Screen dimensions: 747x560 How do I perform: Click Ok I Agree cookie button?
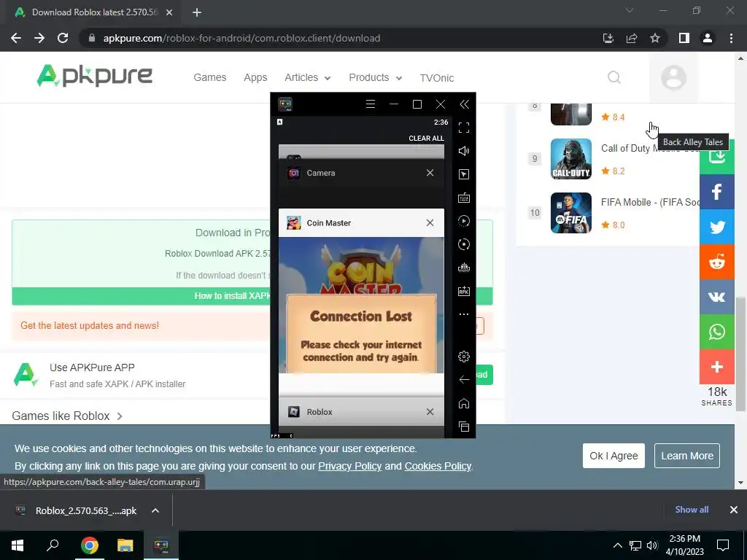tap(613, 456)
